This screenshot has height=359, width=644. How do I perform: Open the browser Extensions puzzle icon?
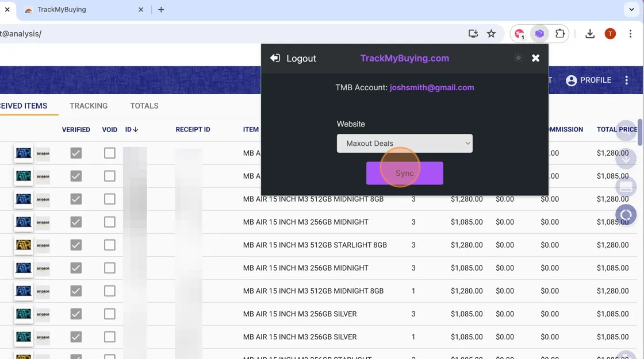(x=560, y=34)
